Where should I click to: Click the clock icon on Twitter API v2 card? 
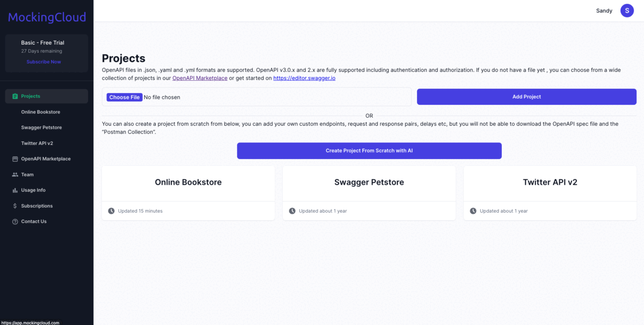(473, 211)
